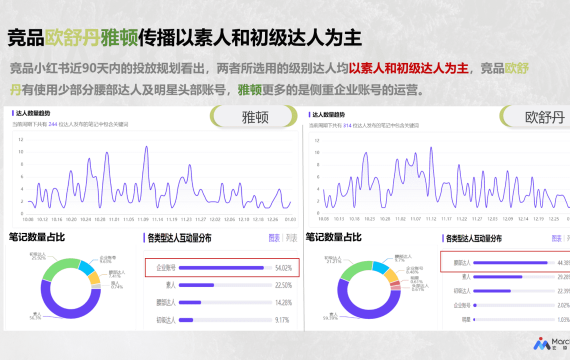Click 欧舒丹 初级达人 interaction bar
This screenshot has height=360, width=570.
click(513, 291)
